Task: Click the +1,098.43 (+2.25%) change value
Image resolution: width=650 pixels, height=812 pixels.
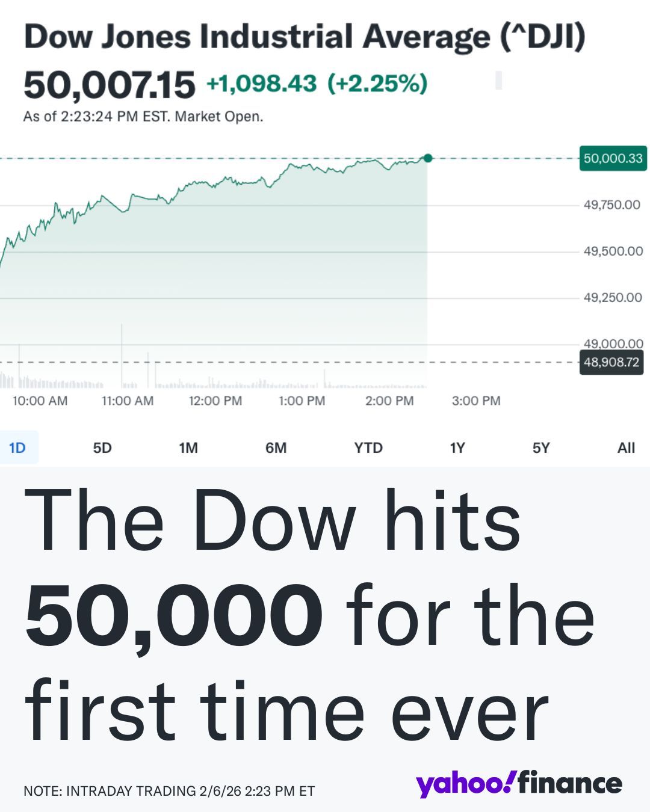Action: pyautogui.click(x=317, y=83)
